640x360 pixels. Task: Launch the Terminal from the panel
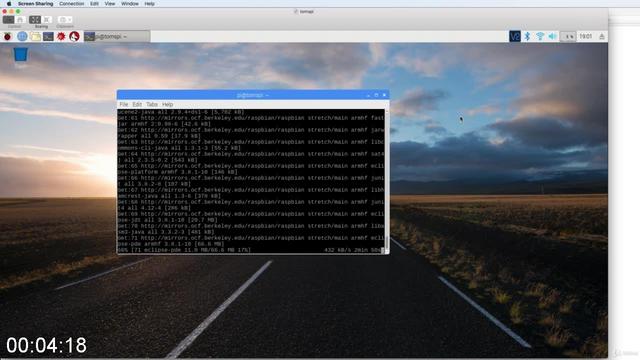tap(48, 36)
